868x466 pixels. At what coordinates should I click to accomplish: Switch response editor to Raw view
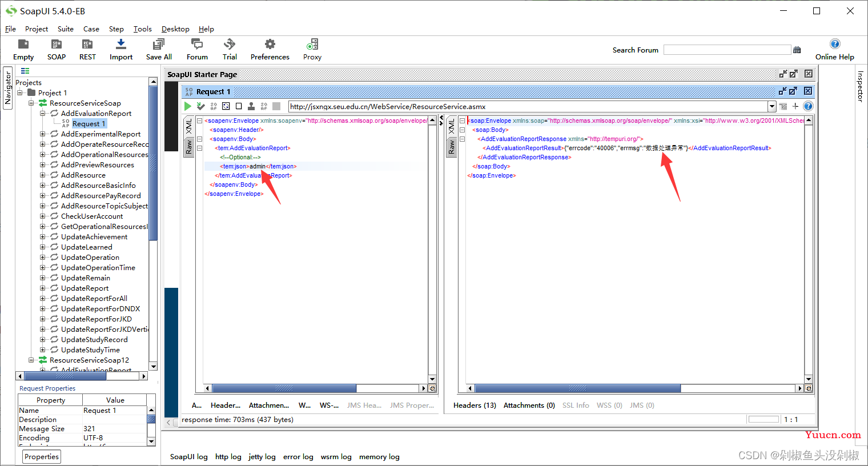click(452, 147)
